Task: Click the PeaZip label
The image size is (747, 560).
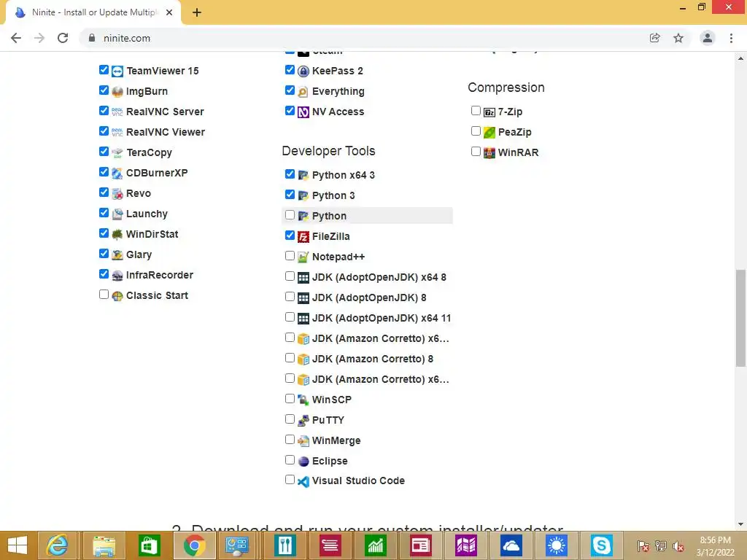Action: click(514, 133)
